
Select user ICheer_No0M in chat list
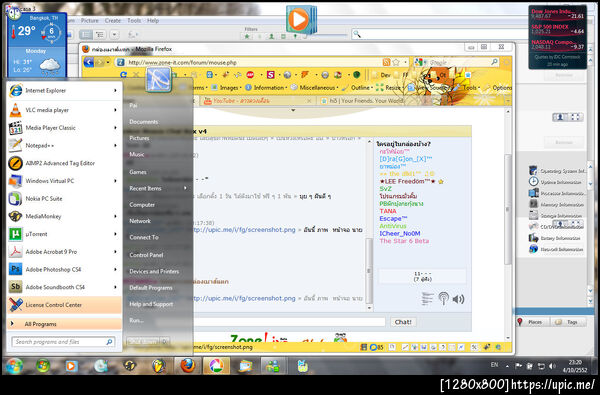[400, 233]
